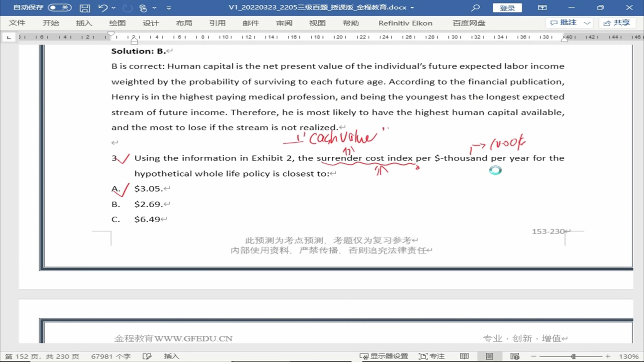Screen dimensions: 644x362
Task: Toggle the 自动保存 AutoSave switch
Action: 59,8
